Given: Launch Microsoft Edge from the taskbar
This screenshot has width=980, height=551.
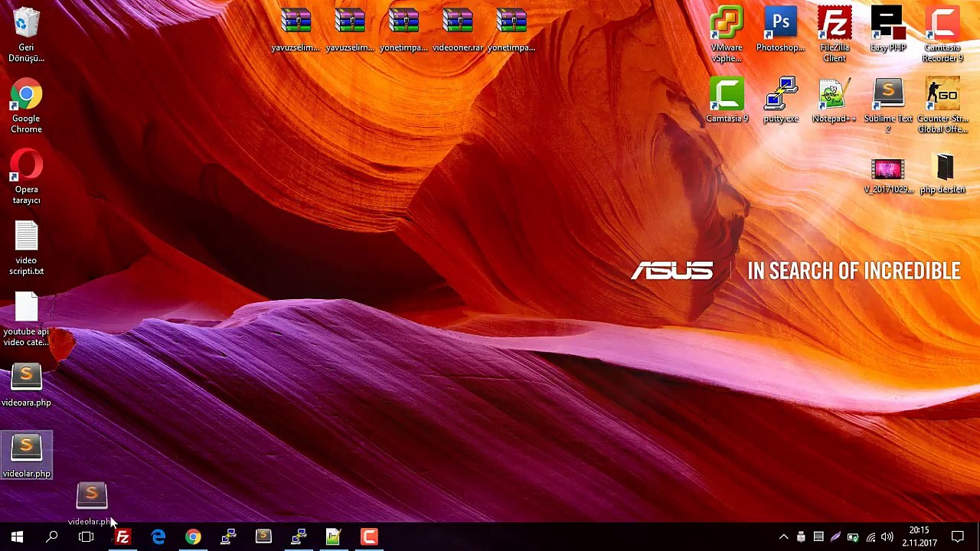Looking at the screenshot, I should tap(158, 537).
